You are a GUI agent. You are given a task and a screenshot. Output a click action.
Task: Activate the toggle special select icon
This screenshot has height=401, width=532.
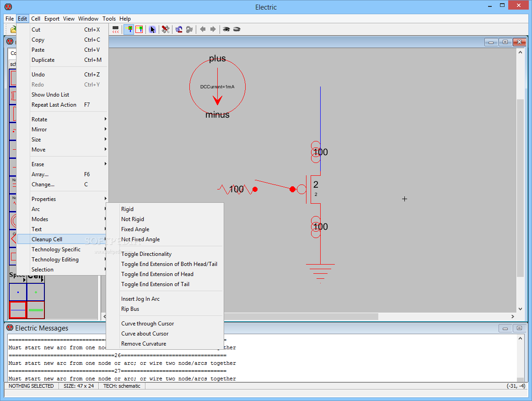tap(139, 30)
